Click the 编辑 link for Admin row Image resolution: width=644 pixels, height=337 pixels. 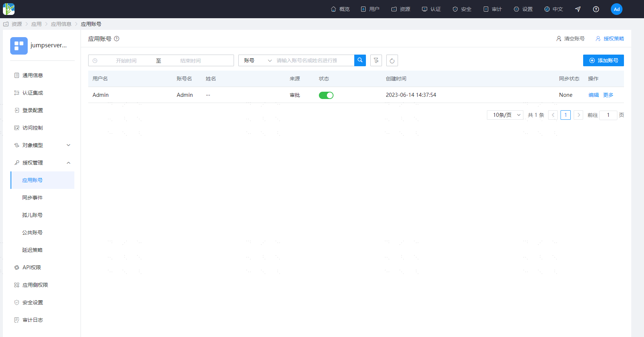(594, 95)
